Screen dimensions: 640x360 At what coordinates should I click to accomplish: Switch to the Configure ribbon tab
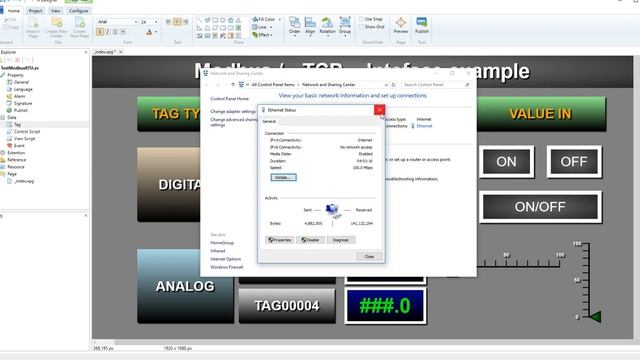click(78, 11)
